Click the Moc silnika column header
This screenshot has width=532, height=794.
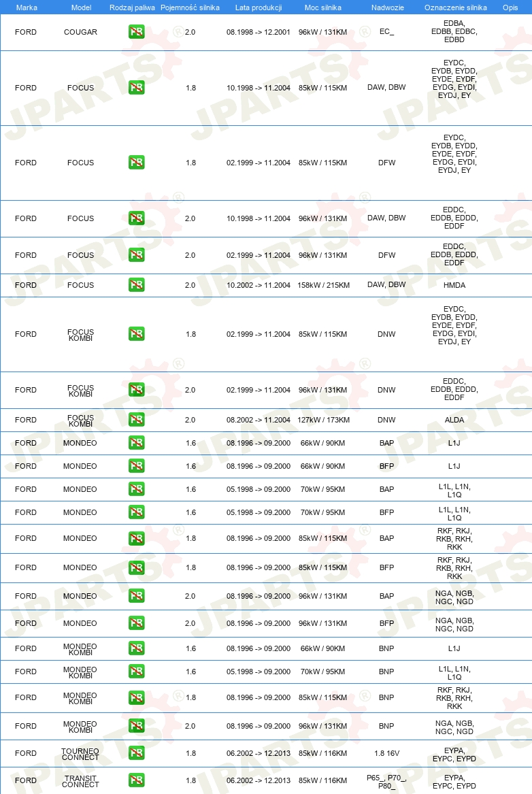(x=323, y=7)
